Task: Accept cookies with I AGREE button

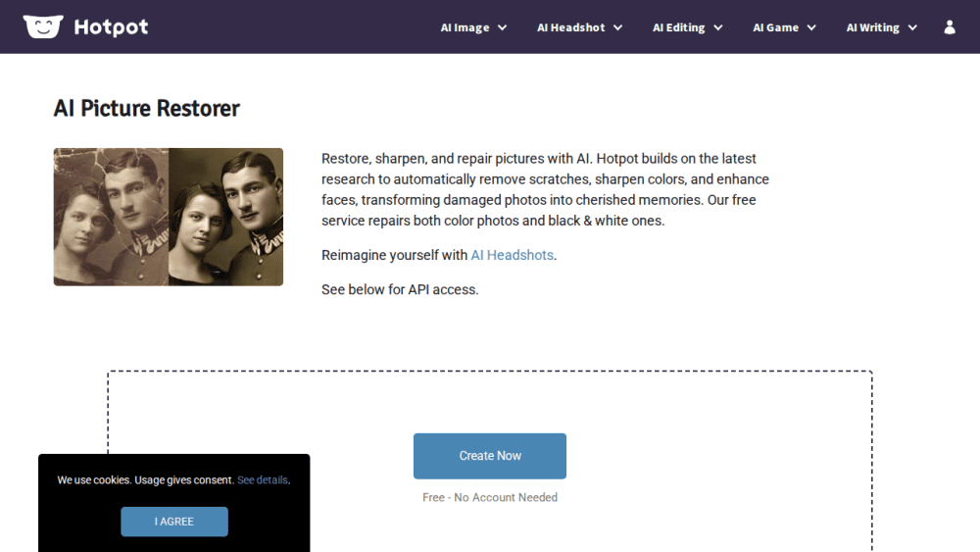Action: (174, 522)
